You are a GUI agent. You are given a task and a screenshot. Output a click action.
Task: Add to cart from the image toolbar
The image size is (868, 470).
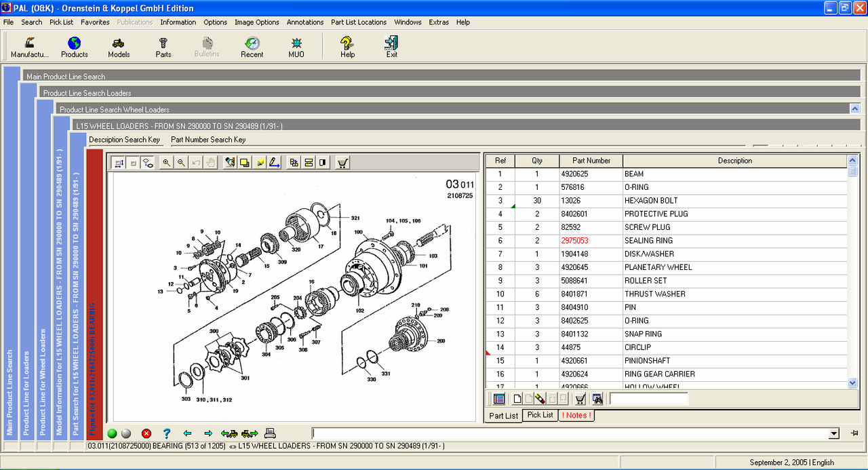pos(342,163)
